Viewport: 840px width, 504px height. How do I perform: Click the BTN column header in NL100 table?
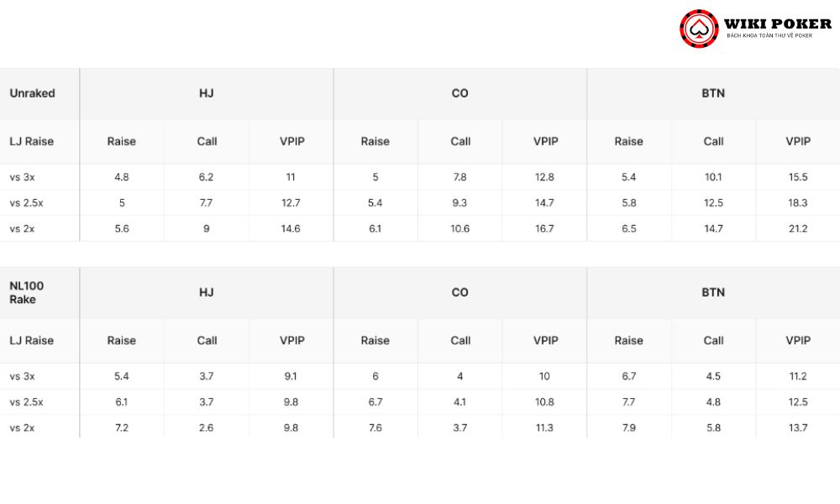(713, 292)
